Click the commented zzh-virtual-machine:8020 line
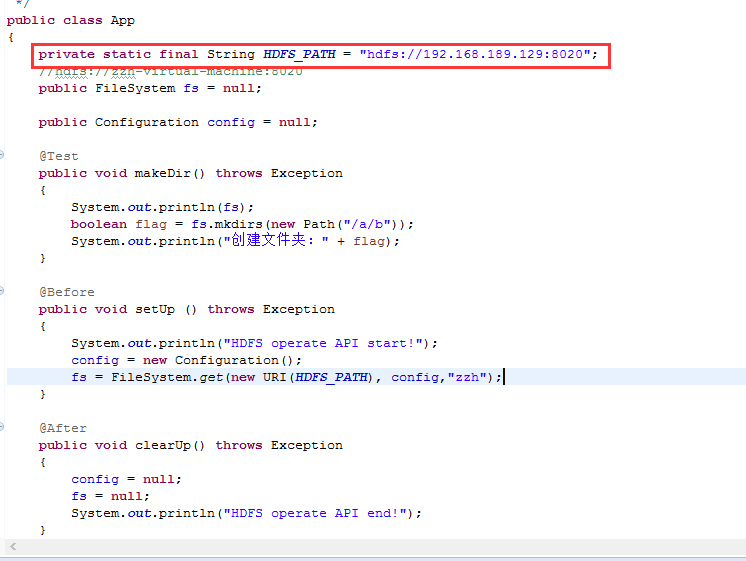 [170, 72]
